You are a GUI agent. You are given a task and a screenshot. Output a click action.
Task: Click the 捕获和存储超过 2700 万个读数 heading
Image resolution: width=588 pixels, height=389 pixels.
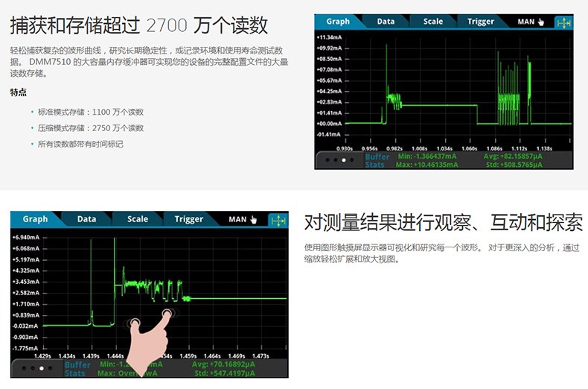[x=139, y=25]
